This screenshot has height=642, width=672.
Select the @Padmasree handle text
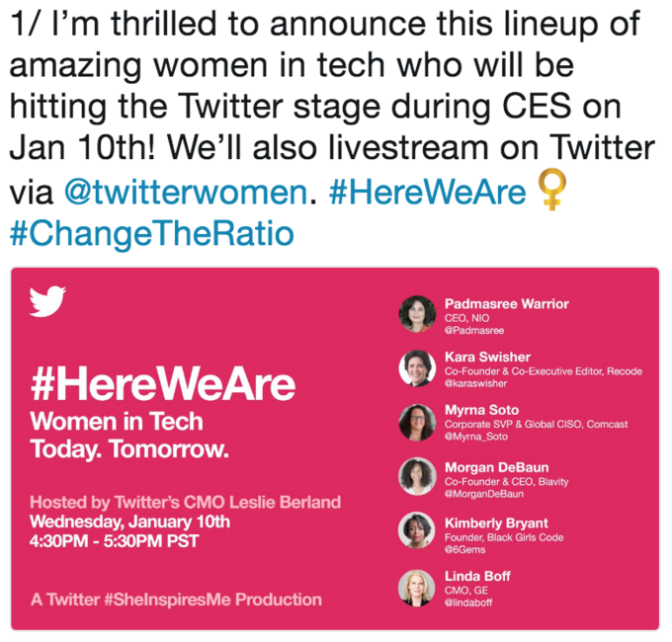474,331
